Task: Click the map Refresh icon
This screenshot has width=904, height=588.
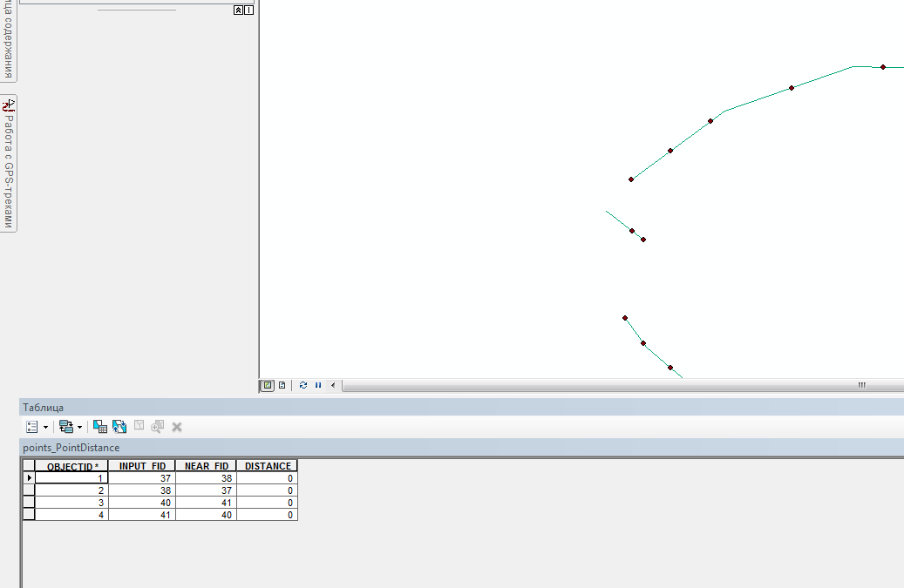Action: [x=303, y=385]
